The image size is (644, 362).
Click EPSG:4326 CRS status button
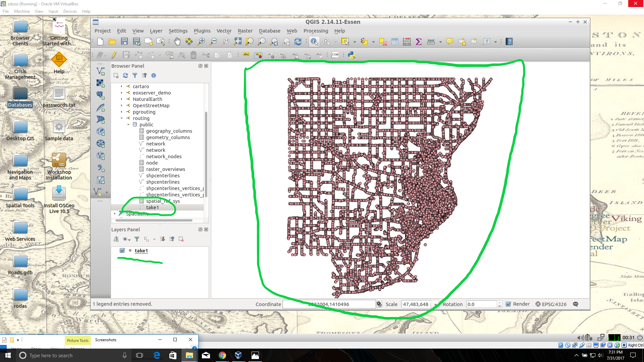pyautogui.click(x=551, y=304)
